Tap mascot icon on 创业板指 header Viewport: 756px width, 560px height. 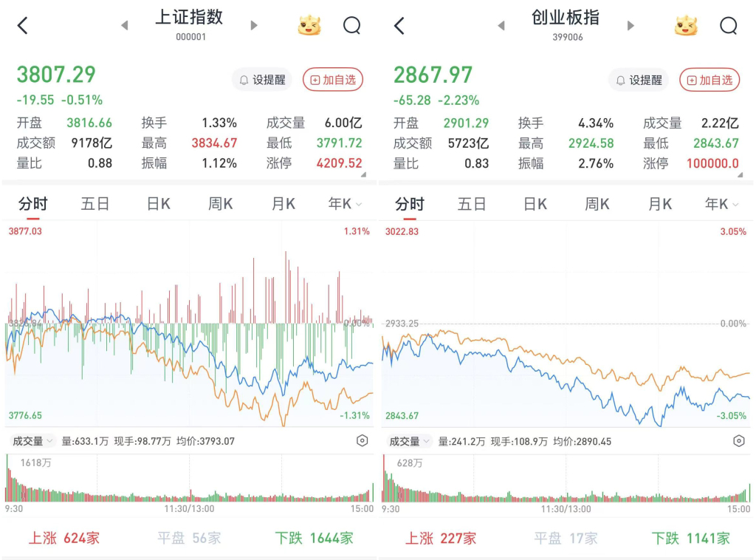[x=686, y=26]
